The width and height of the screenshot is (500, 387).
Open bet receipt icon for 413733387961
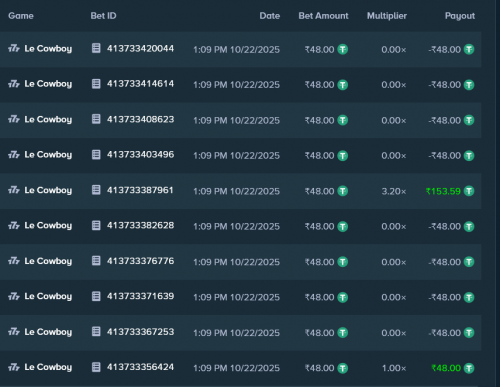[x=96, y=190]
